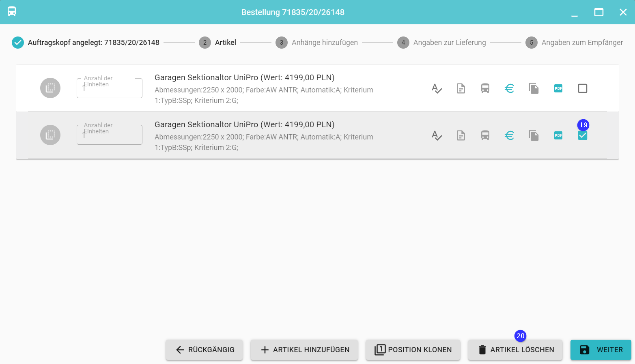Image resolution: width=635 pixels, height=364 pixels.
Task: Click the euro price icon in second row
Action: click(x=509, y=135)
